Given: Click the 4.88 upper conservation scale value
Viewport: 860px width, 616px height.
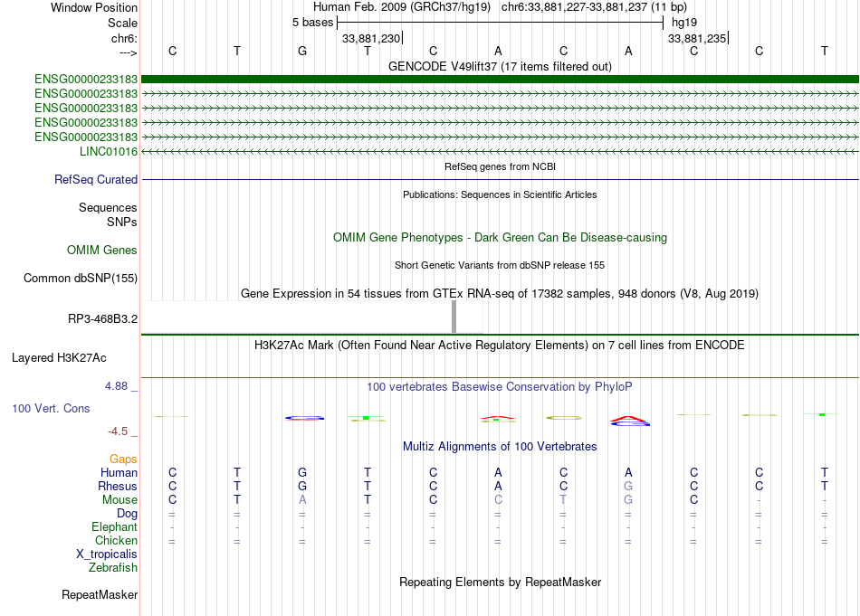Looking at the screenshot, I should point(116,386).
